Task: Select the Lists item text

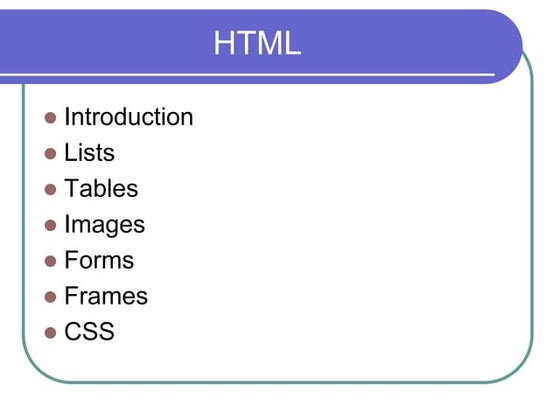Action: click(x=89, y=152)
